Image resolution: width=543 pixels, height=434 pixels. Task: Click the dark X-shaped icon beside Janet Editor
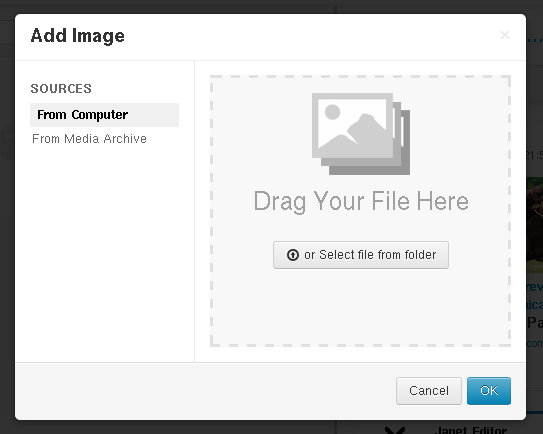(395, 431)
